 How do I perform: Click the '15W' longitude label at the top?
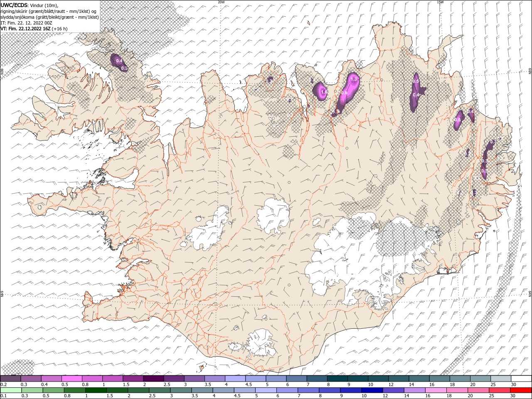click(440, 2)
